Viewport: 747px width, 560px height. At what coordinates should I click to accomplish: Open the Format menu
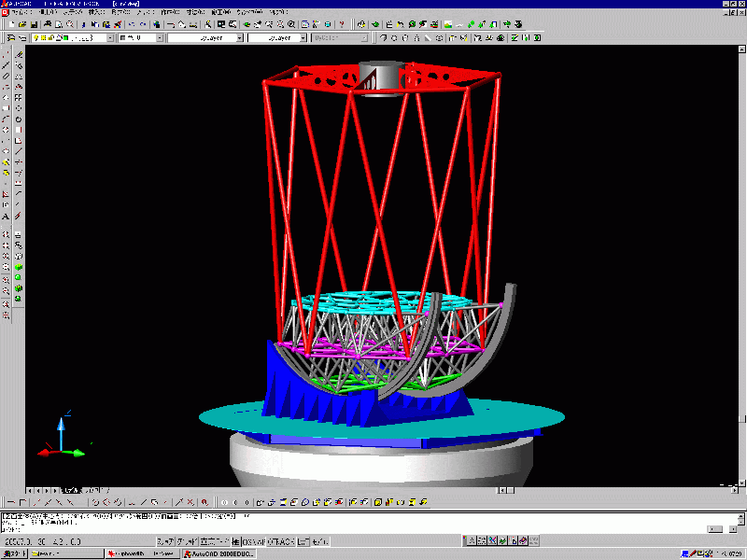click(121, 12)
